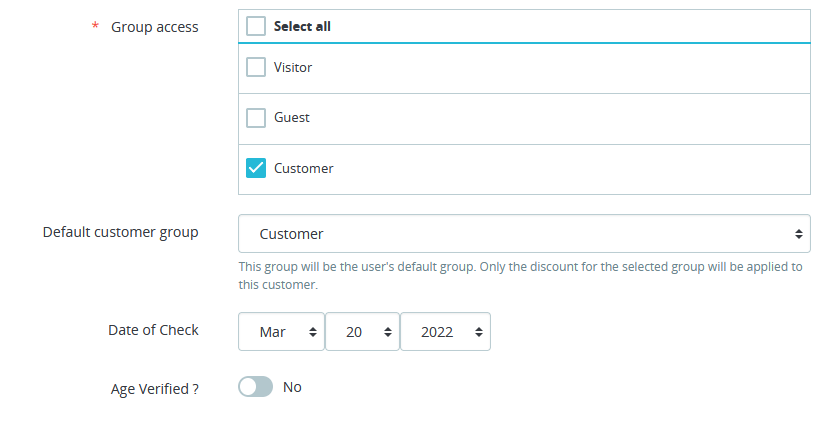This screenshot has width=827, height=437.
Task: Uncheck the Customer group checkbox
Action: tap(256, 168)
